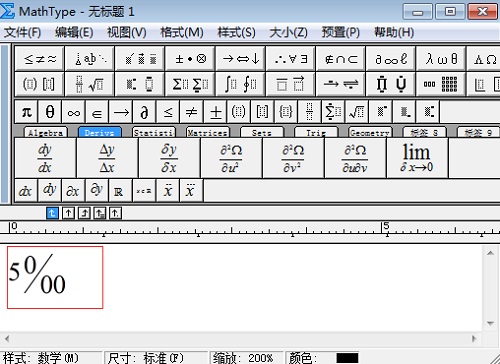This screenshot has width=500, height=364.
Task: Switch to the Derivs tab
Action: tap(99, 132)
